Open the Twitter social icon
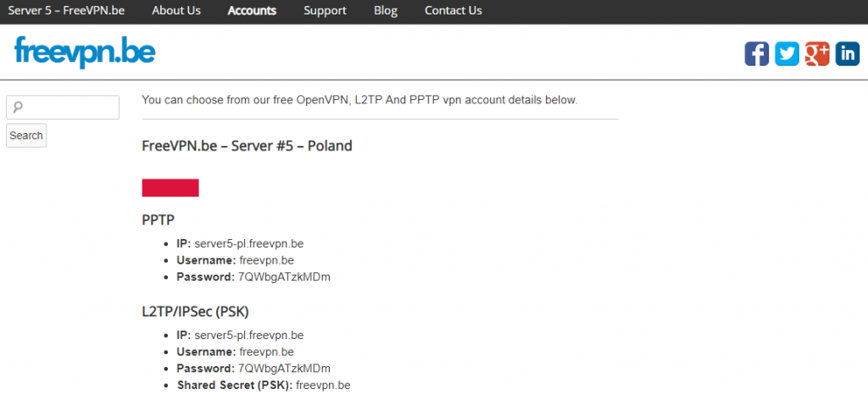The image size is (868, 395). click(x=787, y=53)
